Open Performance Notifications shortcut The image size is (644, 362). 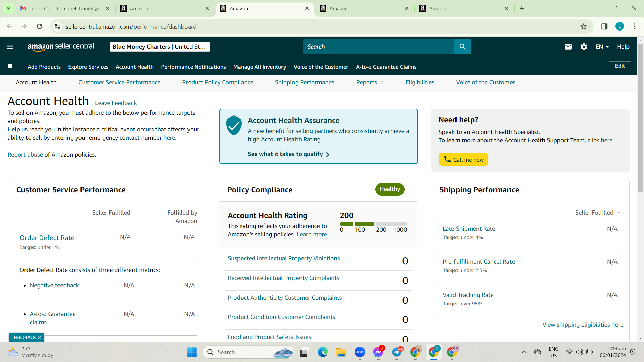(194, 67)
